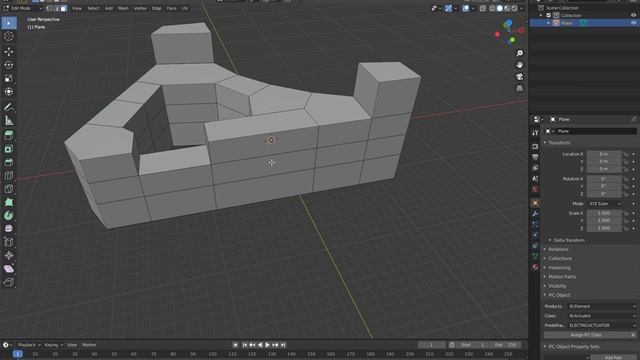Select the Extrude Region tool

pyautogui.click(x=9, y=136)
